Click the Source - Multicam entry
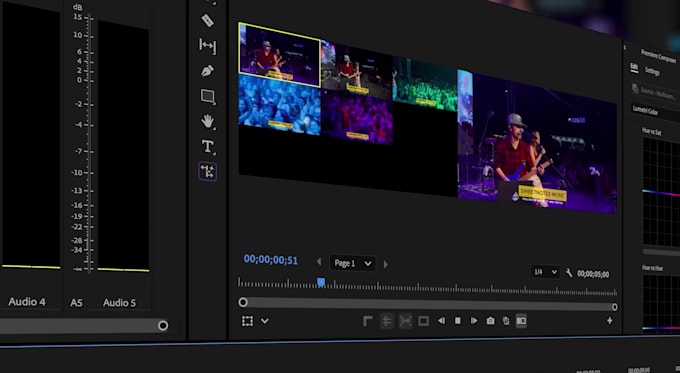Screen dimensions: 680x373 click(x=656, y=92)
